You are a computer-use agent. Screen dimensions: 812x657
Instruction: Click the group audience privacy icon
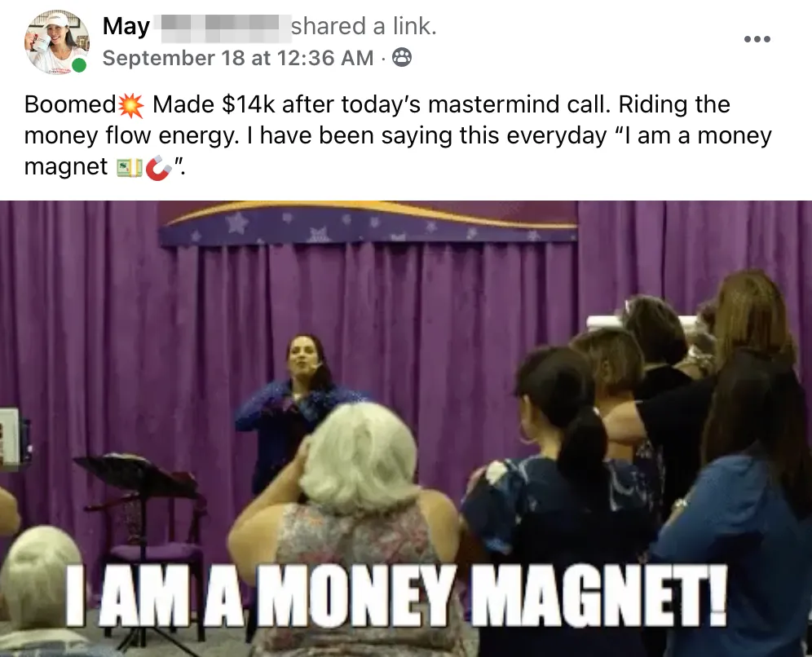click(x=402, y=58)
